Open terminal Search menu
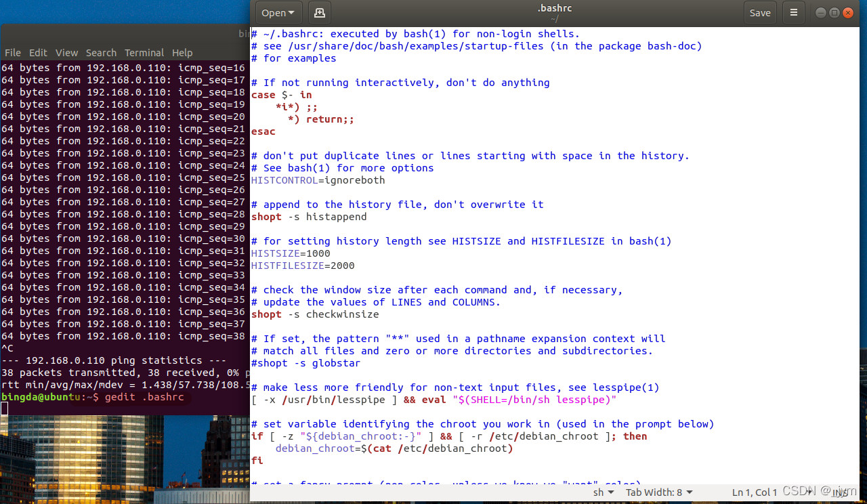This screenshot has width=867, height=504. 101,53
